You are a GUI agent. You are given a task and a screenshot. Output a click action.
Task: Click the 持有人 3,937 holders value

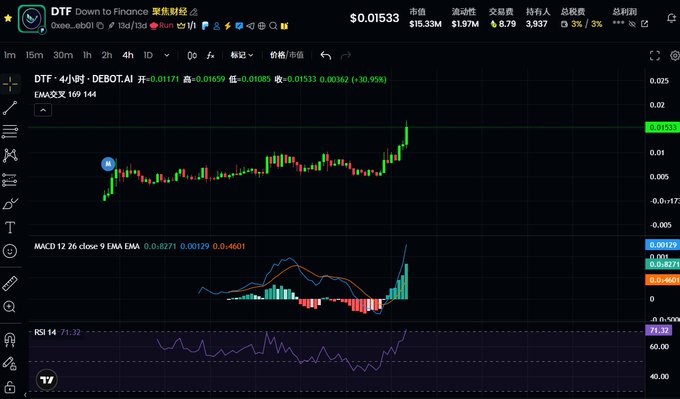coord(536,24)
